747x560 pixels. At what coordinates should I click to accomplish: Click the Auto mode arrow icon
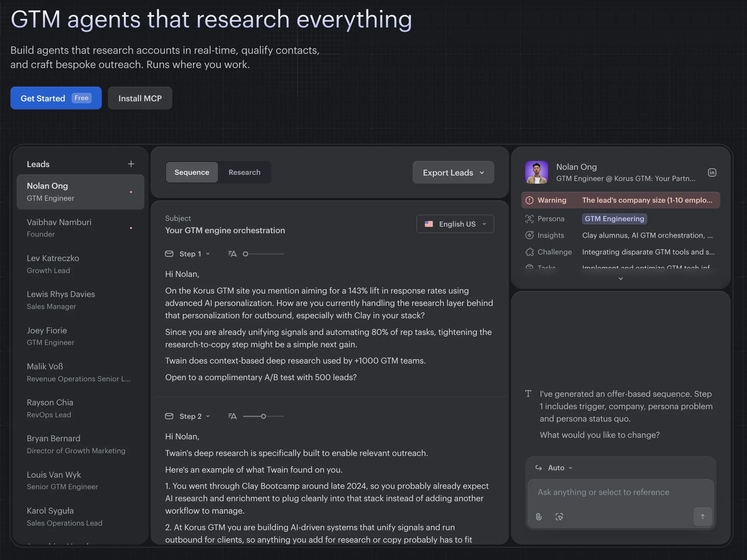539,468
